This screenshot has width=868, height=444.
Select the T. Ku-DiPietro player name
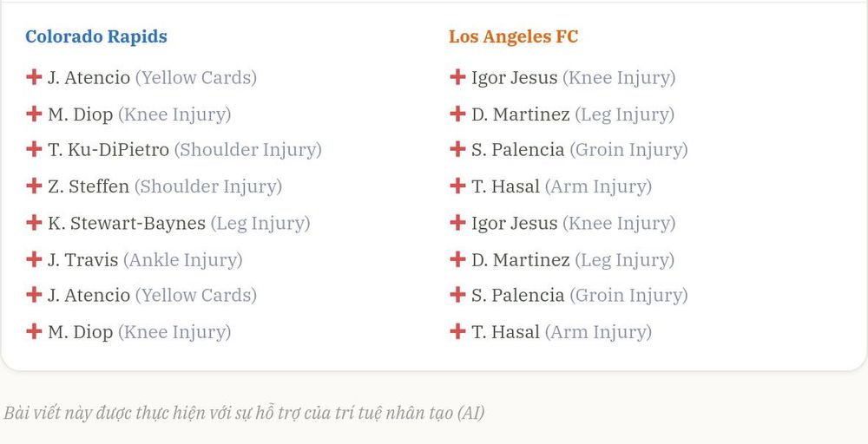pos(108,150)
